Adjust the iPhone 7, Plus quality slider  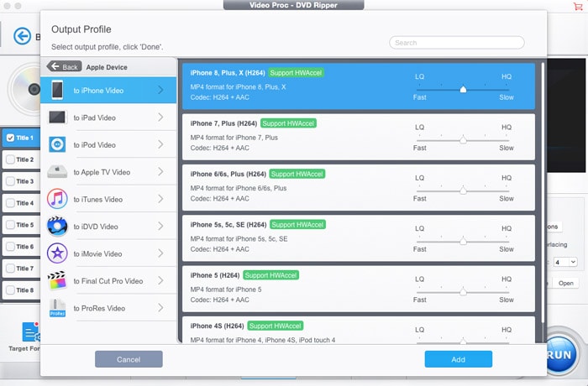coord(463,140)
